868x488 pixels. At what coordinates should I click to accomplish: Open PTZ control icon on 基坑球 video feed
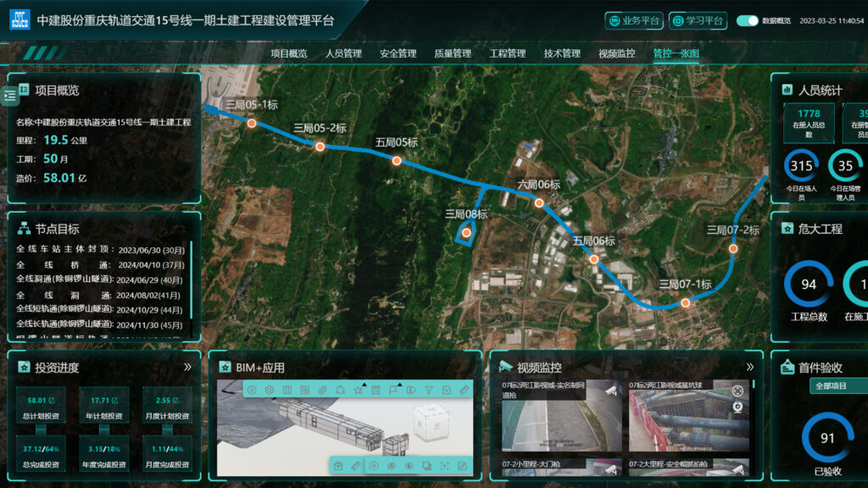tap(737, 391)
